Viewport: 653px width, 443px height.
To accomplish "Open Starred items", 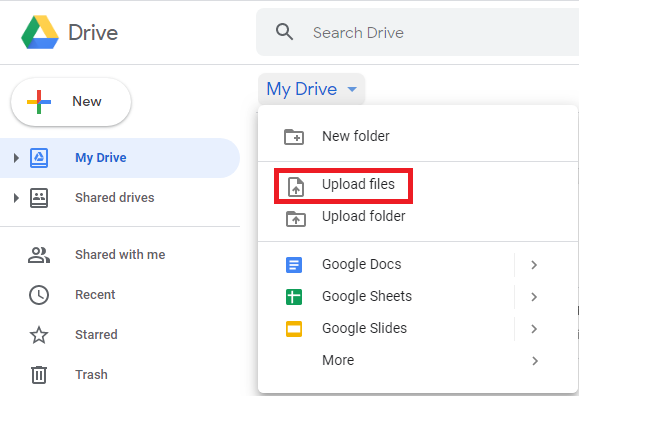I will click(x=120, y=335).
